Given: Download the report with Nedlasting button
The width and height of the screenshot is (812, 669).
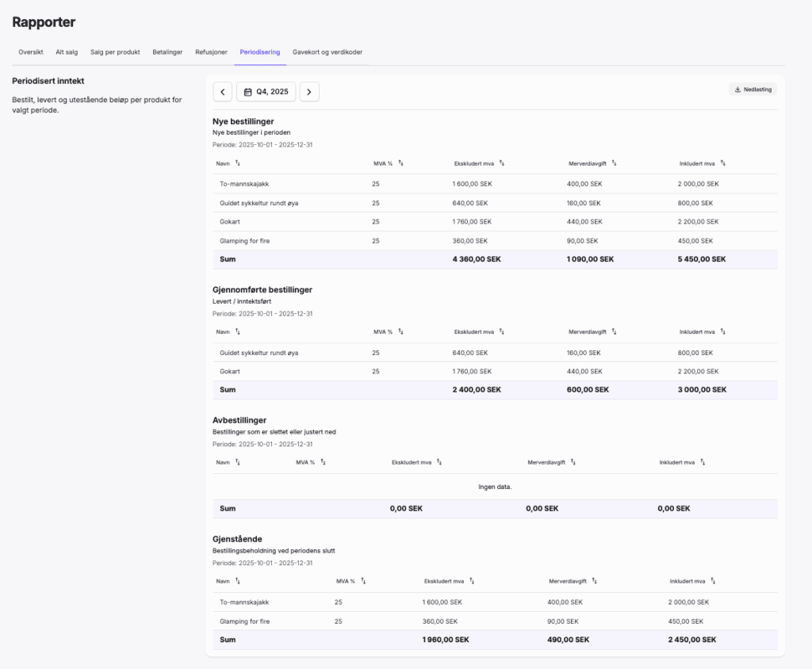Looking at the screenshot, I should click(x=753, y=90).
